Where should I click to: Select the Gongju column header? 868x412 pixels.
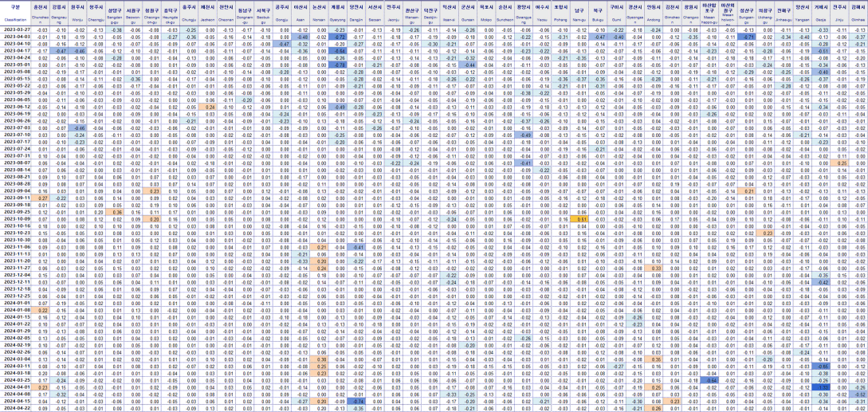coord(282,14)
